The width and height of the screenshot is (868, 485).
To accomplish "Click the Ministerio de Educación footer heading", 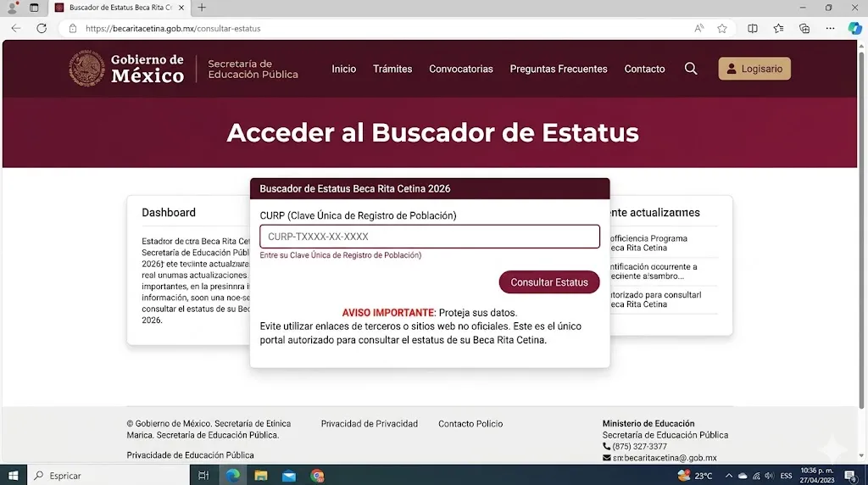I will tap(648, 424).
